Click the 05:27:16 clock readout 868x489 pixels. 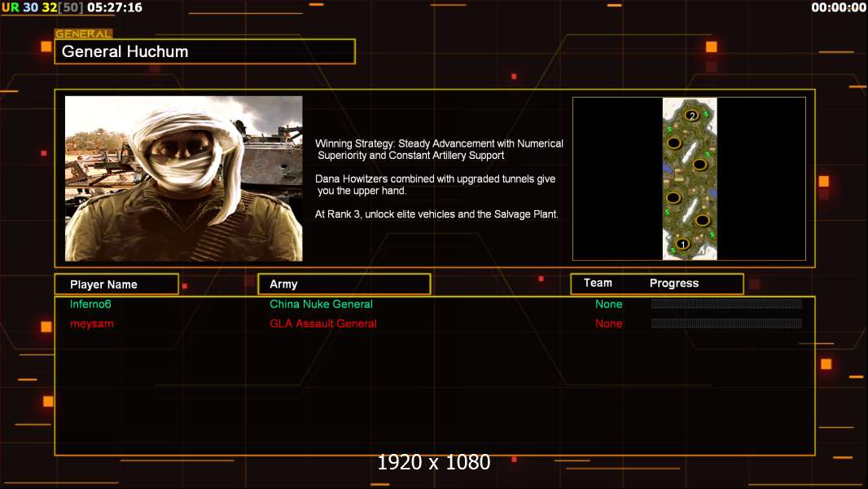coord(115,7)
